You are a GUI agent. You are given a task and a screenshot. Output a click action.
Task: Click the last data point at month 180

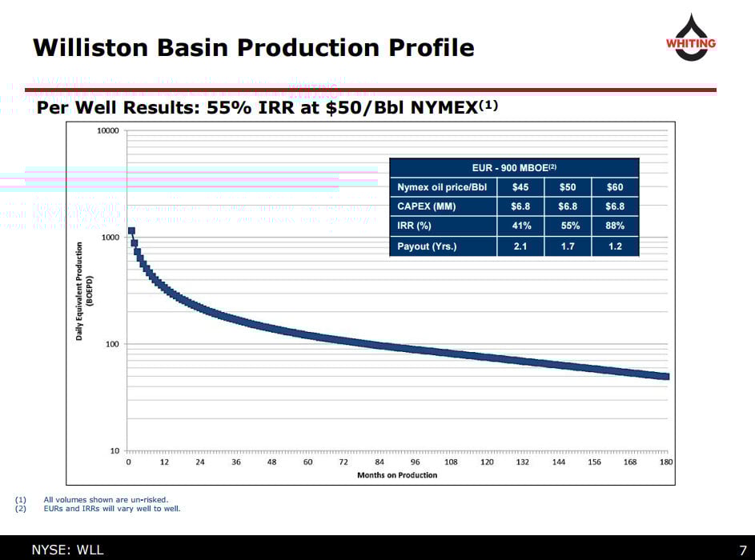665,377
